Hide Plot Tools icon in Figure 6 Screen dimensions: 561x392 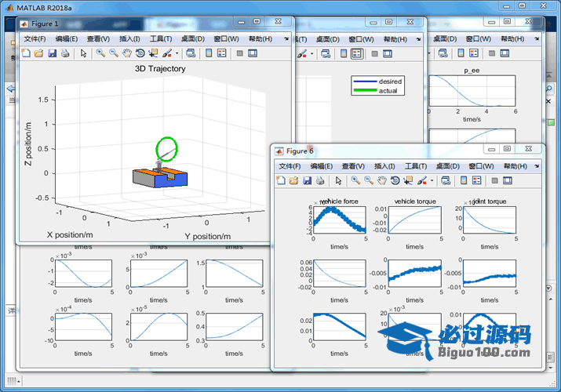495,180
